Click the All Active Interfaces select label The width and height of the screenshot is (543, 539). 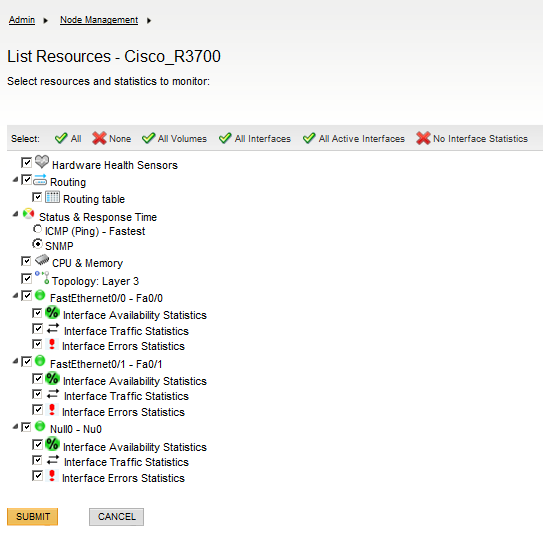coord(362,139)
